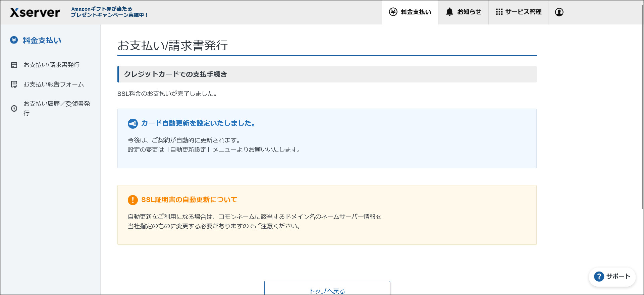Click the SSL料金のお支払いが完了しました message
The width and height of the screenshot is (644, 295).
[x=168, y=94]
